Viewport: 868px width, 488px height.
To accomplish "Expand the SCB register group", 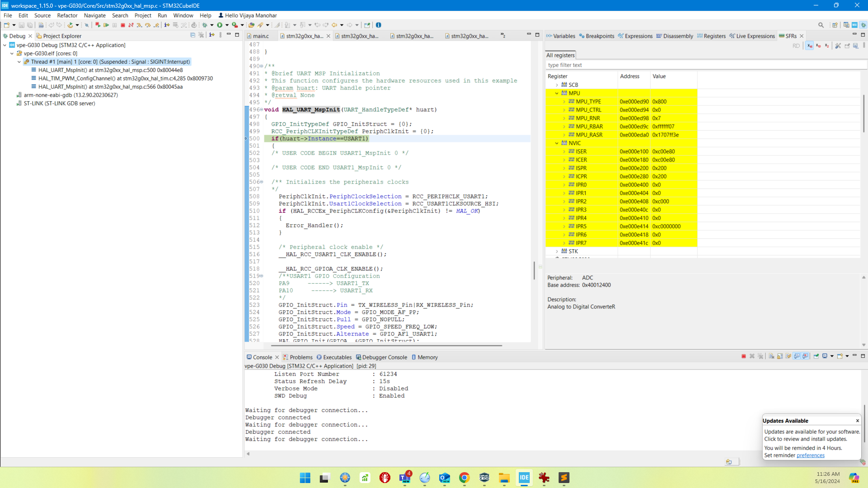I will point(557,85).
